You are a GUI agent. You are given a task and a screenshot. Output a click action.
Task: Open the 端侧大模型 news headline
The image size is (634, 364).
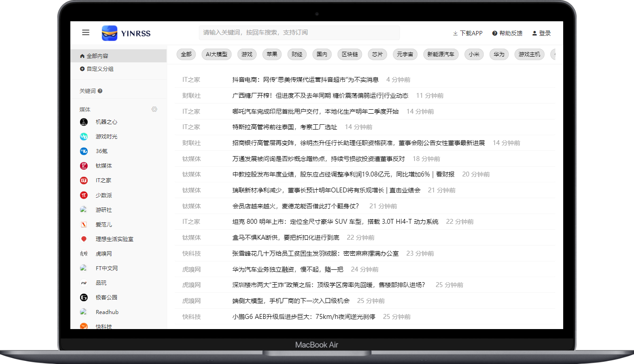pyautogui.click(x=291, y=301)
